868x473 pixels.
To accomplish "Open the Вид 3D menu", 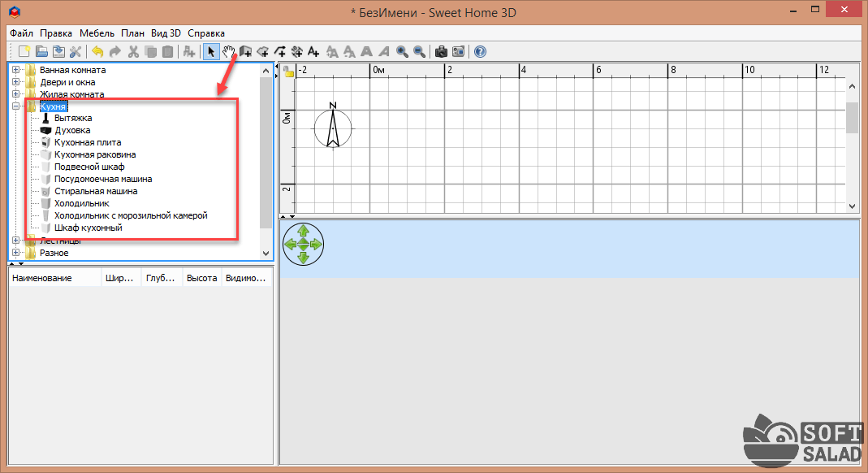I will 166,33.
